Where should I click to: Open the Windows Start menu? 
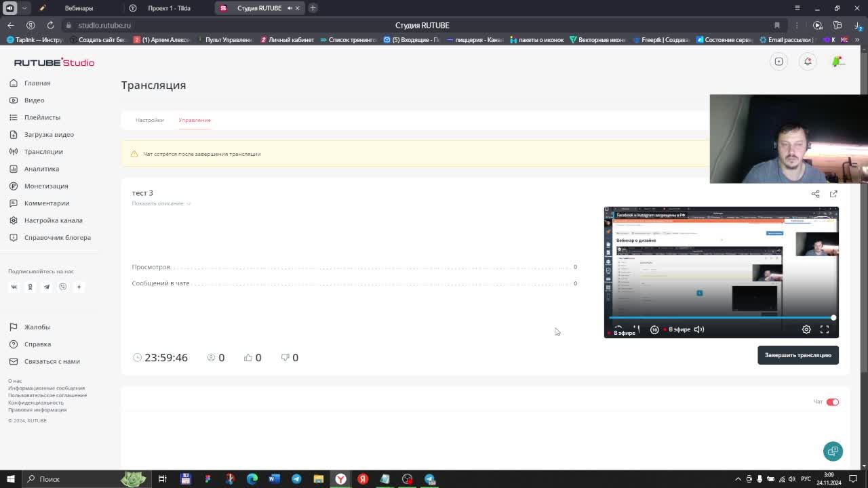coord(10,479)
